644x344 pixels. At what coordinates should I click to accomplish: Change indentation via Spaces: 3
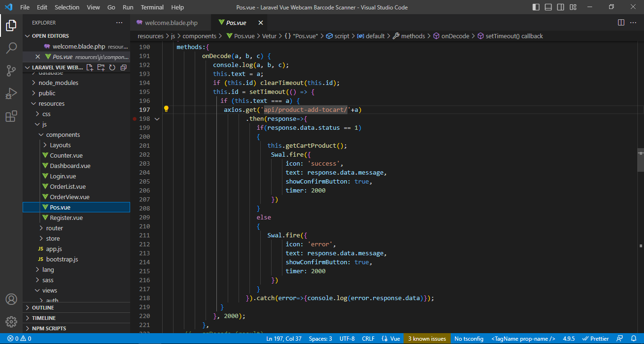(321, 338)
